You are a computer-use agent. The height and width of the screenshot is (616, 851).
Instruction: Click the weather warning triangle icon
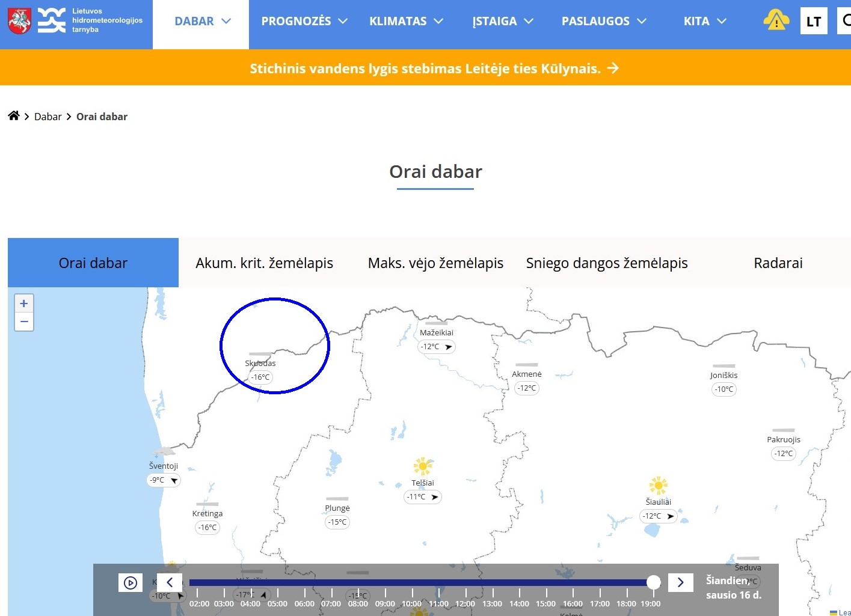tap(776, 20)
